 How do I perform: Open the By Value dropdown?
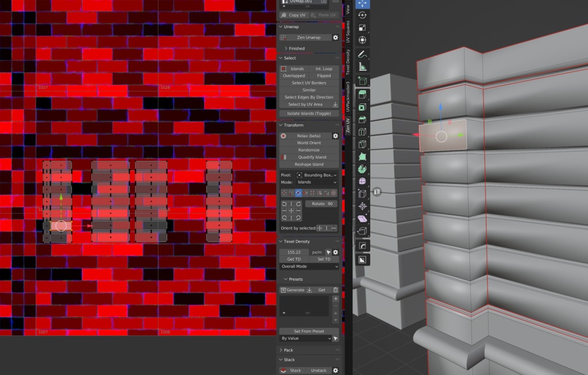pyautogui.click(x=305, y=338)
